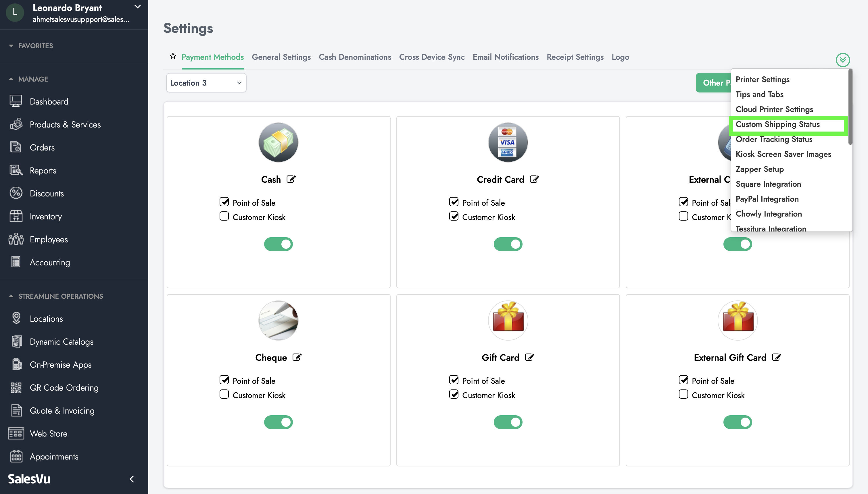
Task: Click the Order Tracking Status option
Action: coord(774,139)
